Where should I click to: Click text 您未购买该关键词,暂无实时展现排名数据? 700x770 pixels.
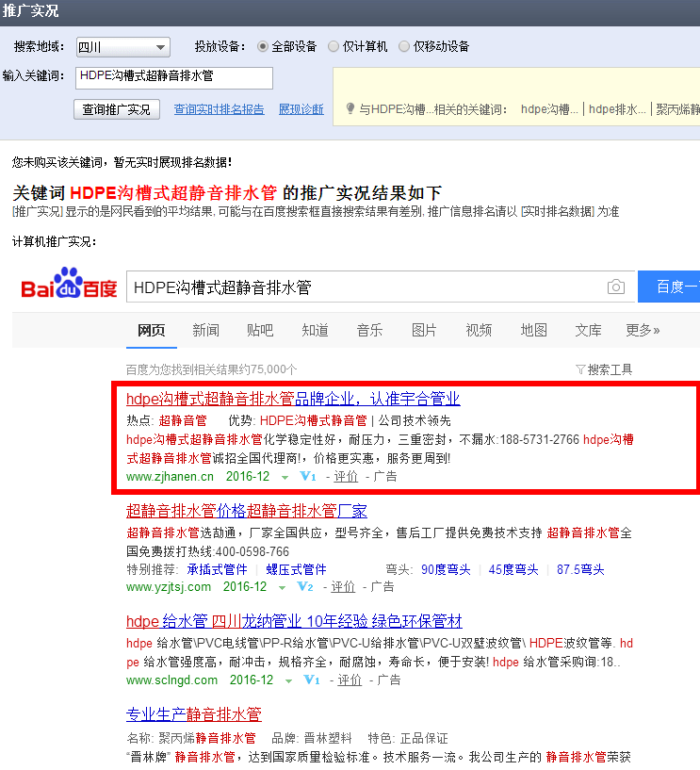[x=122, y=162]
